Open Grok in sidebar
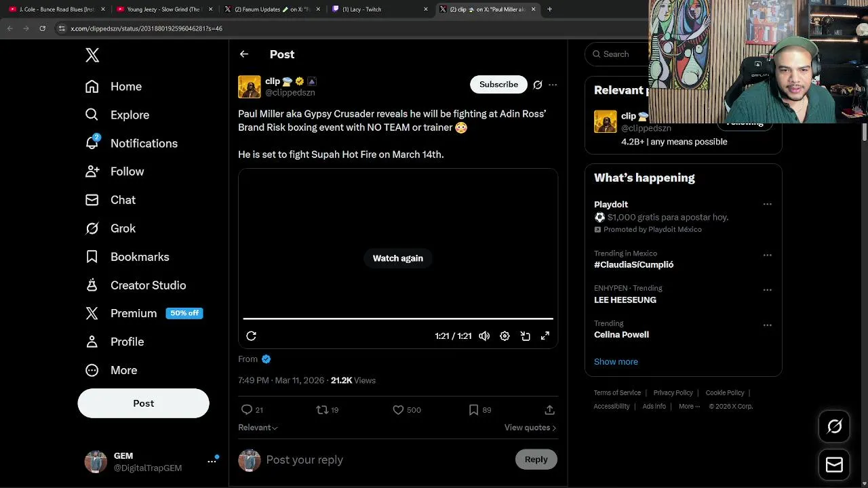Image resolution: width=868 pixels, height=488 pixels. [110, 228]
